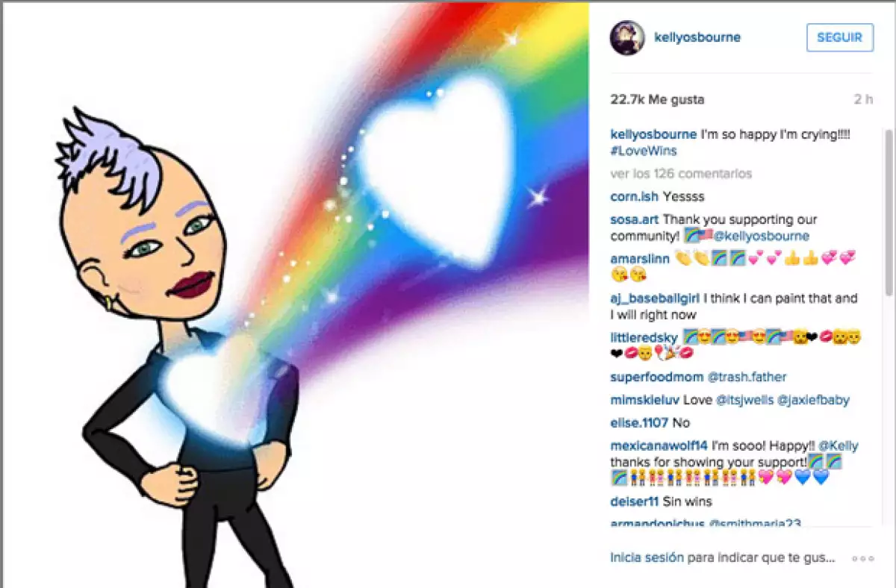
Task: Open deiser11 commenter profile
Action: (635, 501)
